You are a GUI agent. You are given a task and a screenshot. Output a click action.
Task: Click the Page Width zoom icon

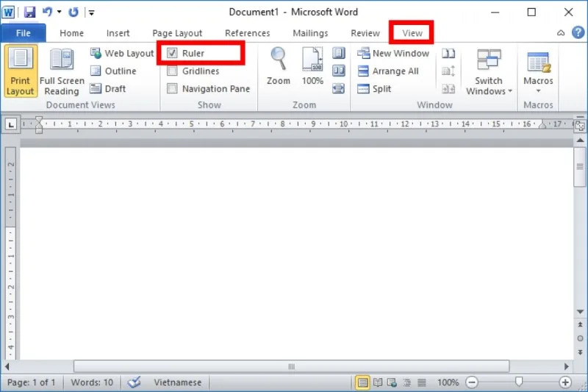pyautogui.click(x=339, y=88)
